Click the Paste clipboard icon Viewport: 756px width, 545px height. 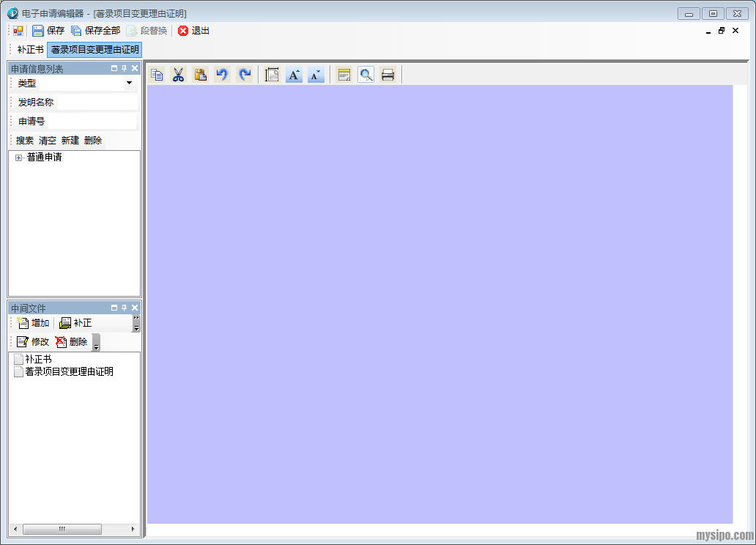[x=200, y=75]
